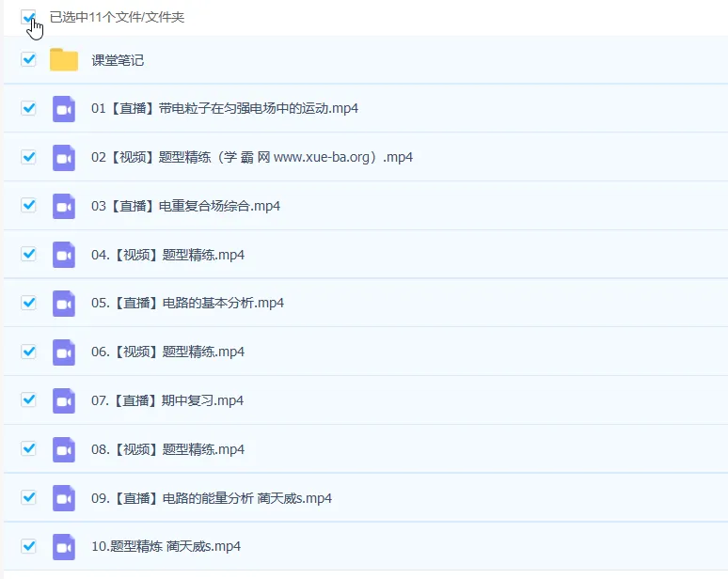Viewport: 728px width, 579px height.
Task: Click video icon for 03 电重复合场综合.mp4
Action: 64,206
